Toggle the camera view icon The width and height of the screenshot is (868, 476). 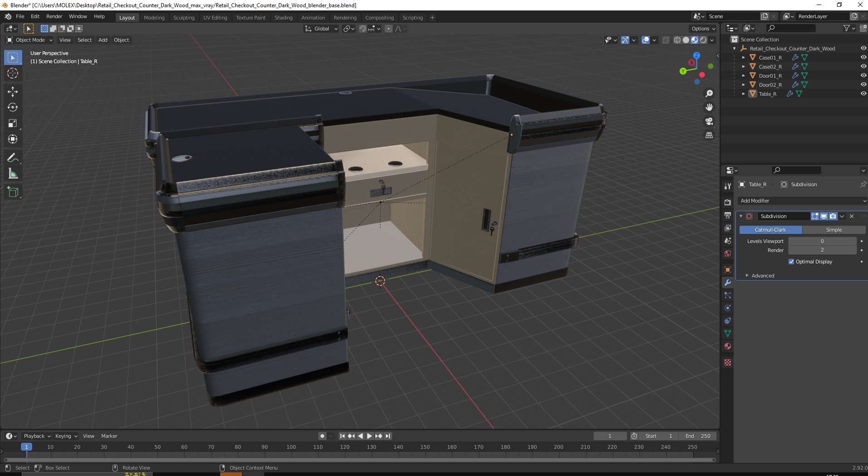click(709, 121)
